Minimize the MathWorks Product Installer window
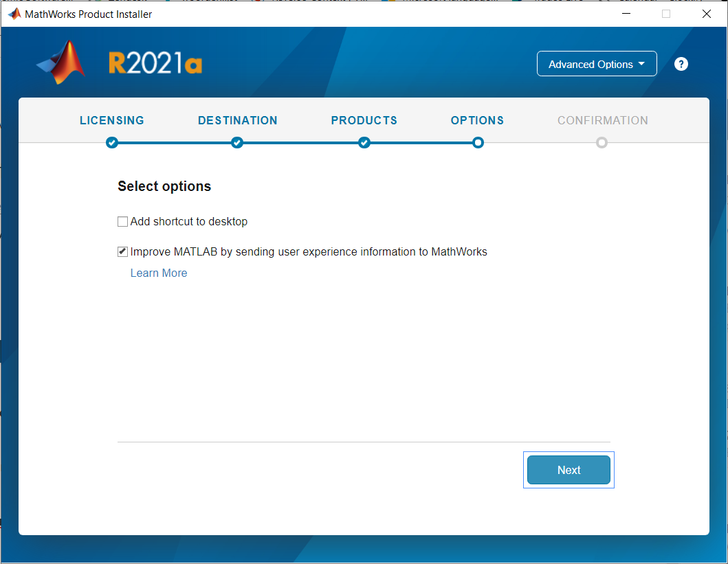728x564 pixels. [626, 14]
